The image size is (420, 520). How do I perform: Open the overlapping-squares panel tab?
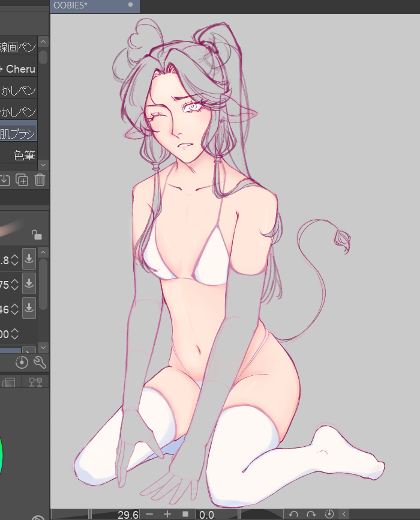(x=9, y=382)
